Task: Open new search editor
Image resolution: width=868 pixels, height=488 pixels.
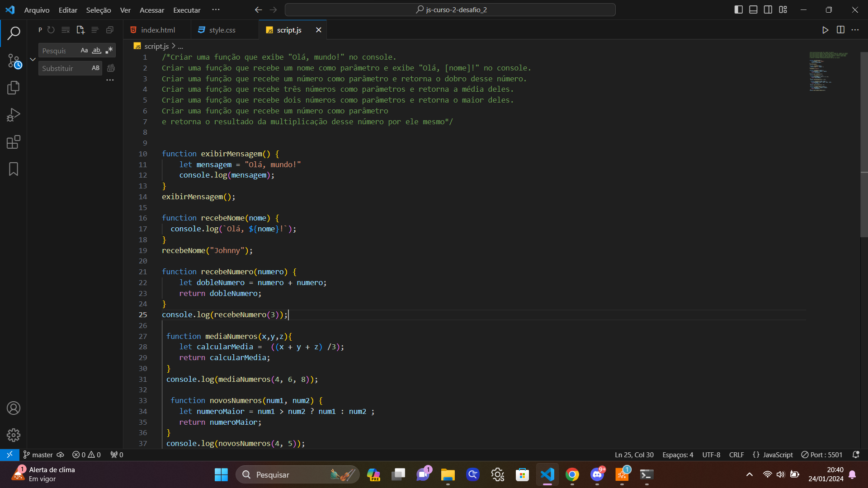Action: pyautogui.click(x=80, y=30)
